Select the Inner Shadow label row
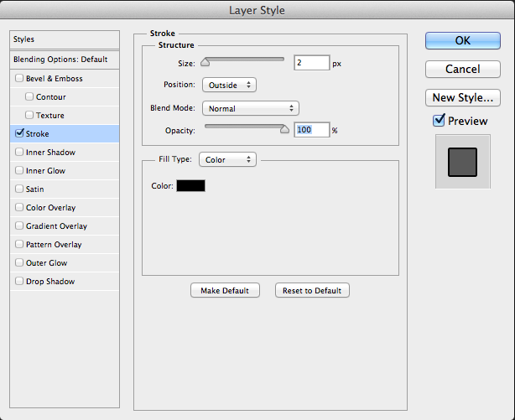The image size is (515, 420). 65,153
